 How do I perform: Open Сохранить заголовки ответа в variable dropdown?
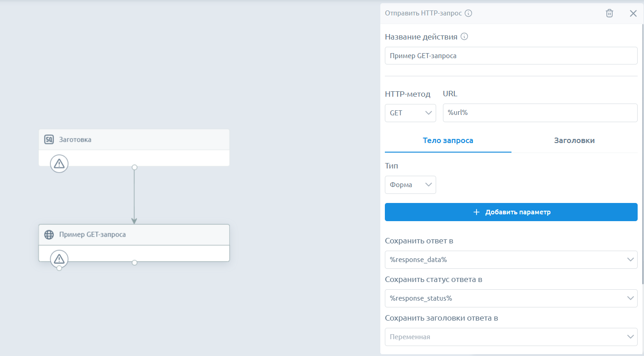point(511,337)
